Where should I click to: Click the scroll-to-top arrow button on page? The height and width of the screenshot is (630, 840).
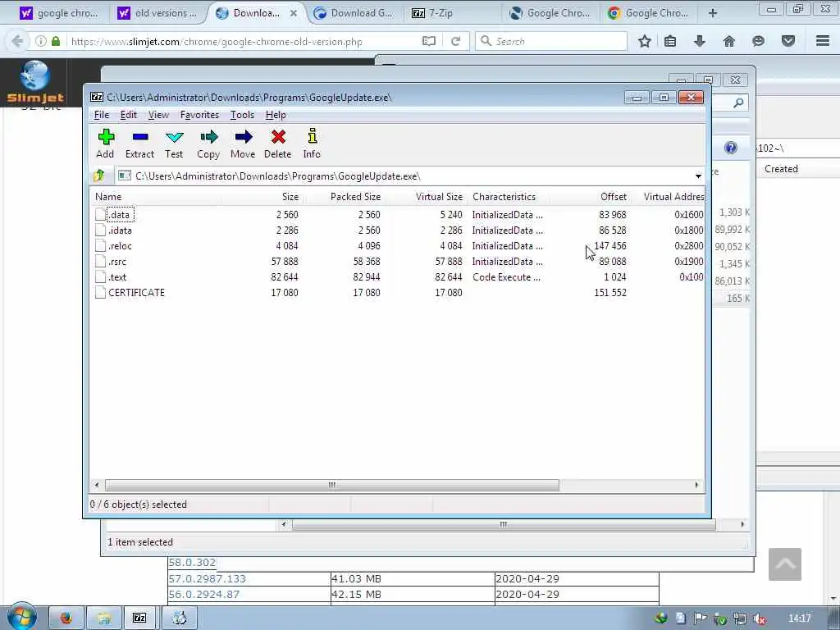785,564
